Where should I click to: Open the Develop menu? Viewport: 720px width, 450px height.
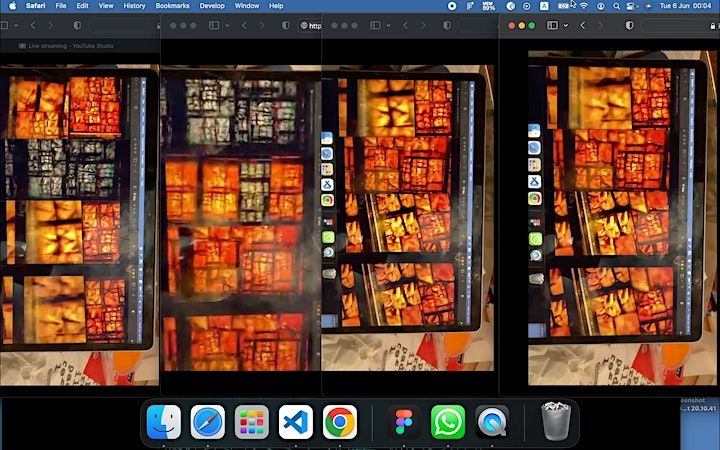coord(212,6)
